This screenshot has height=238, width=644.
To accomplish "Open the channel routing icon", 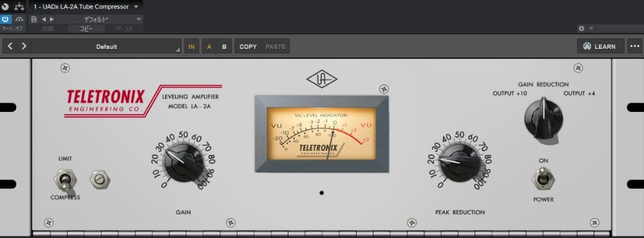I will coord(19,6).
